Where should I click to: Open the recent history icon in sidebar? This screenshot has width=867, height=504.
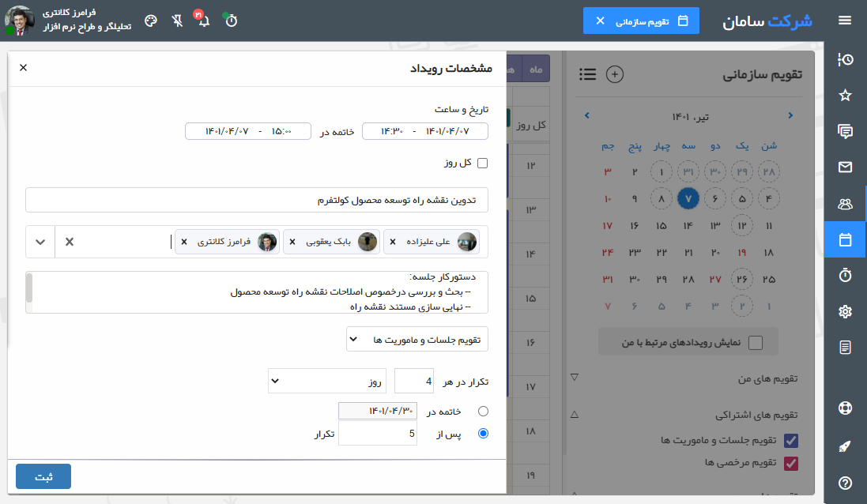tap(845, 60)
